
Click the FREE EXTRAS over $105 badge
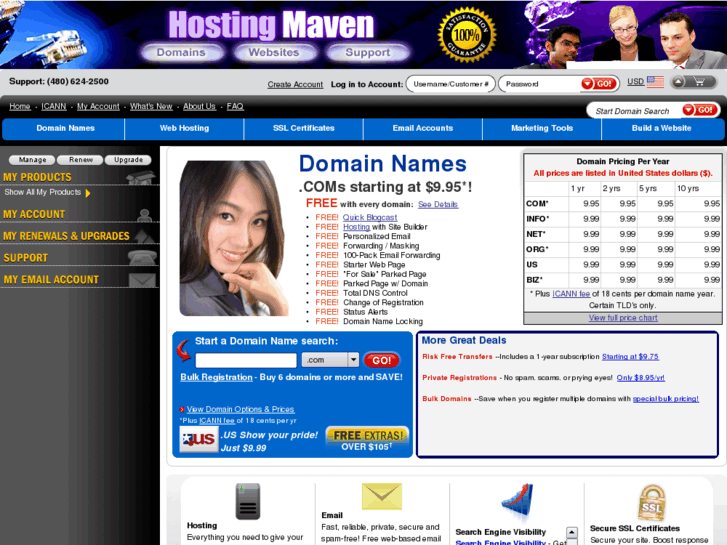(367, 438)
